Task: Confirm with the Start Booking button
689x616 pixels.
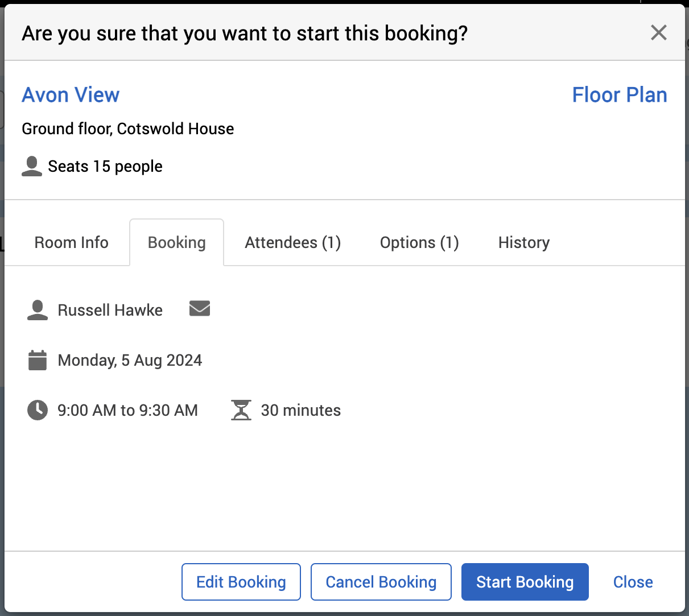Action: [x=525, y=582]
